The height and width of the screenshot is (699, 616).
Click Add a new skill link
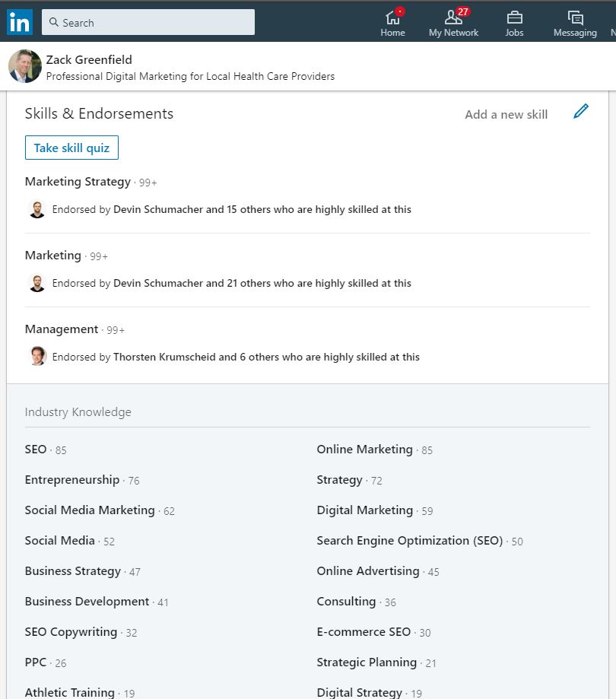coord(506,114)
